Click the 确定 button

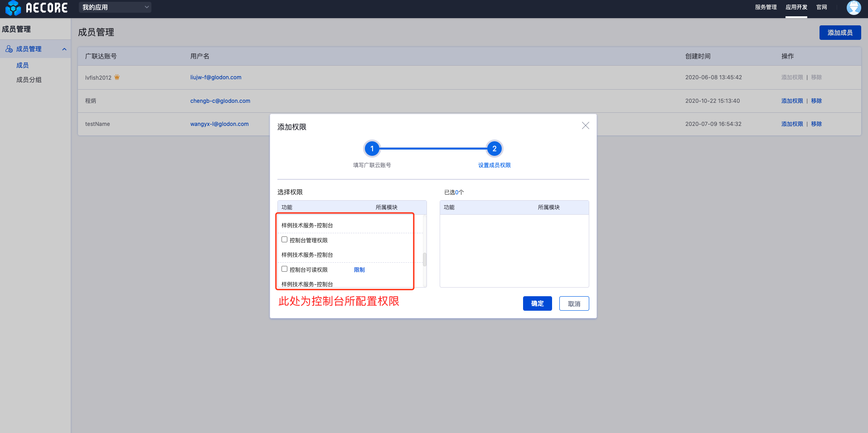[x=537, y=303]
